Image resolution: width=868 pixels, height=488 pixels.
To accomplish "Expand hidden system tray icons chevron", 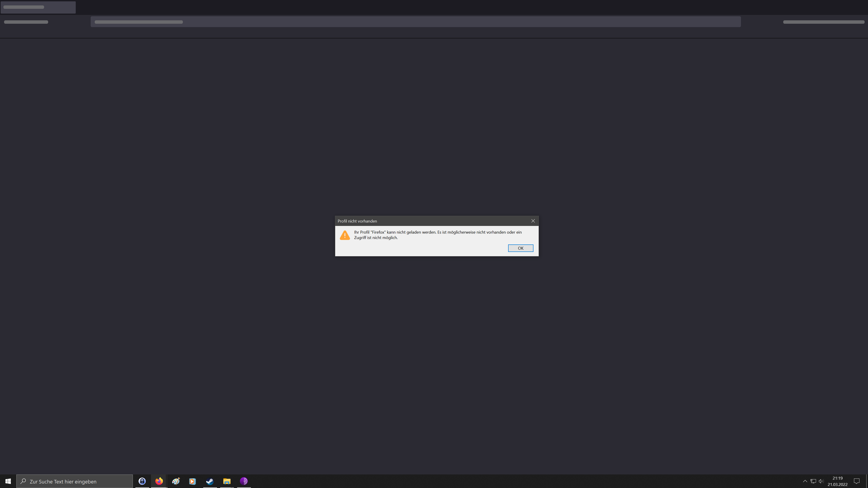I will [x=805, y=481].
